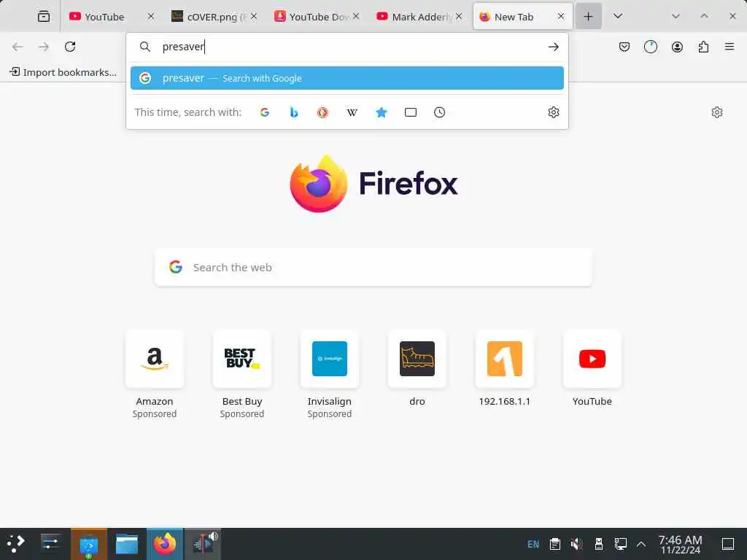Open the network connections tray icon
Viewport: 747px width, 560px height.
pos(620,544)
